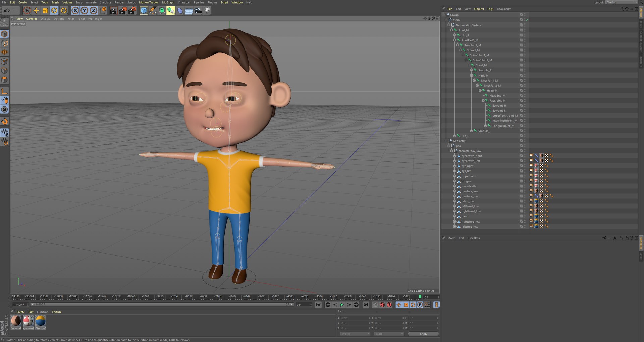Collapse the Geometry group node
The image size is (644, 342).
coord(446,141)
